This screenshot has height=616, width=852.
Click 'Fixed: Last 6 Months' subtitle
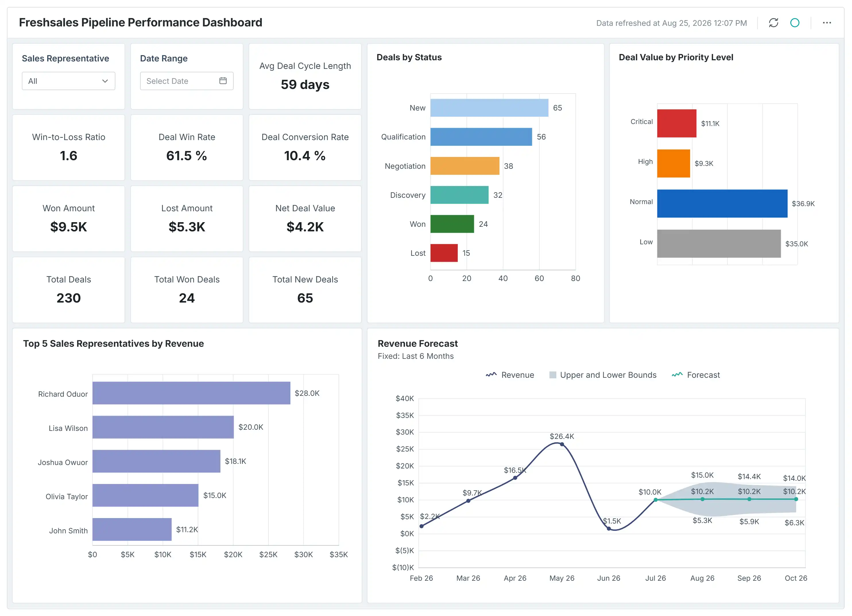tap(416, 356)
